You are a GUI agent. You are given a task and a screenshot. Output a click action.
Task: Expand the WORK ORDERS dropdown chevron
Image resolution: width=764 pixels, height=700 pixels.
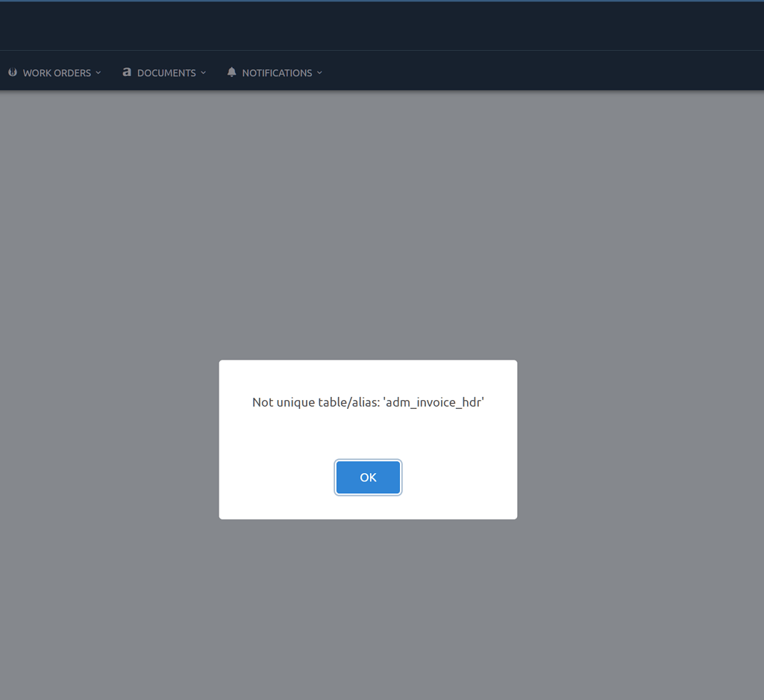pyautogui.click(x=99, y=73)
